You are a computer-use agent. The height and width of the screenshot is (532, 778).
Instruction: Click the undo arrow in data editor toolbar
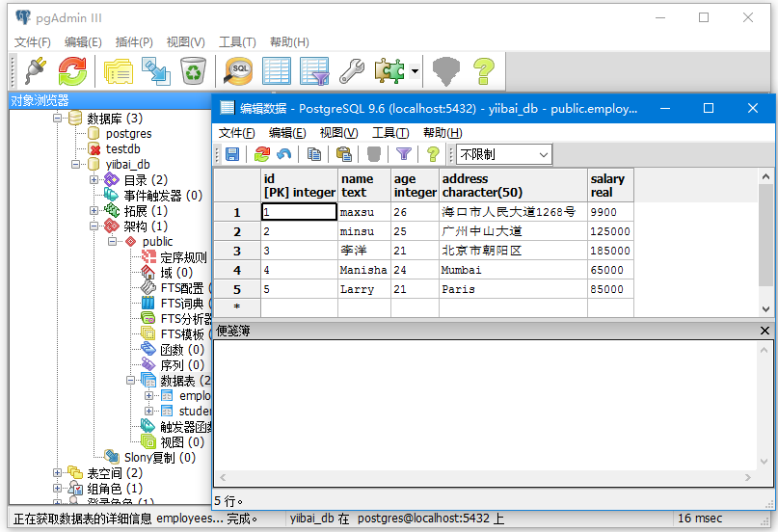pos(283,154)
